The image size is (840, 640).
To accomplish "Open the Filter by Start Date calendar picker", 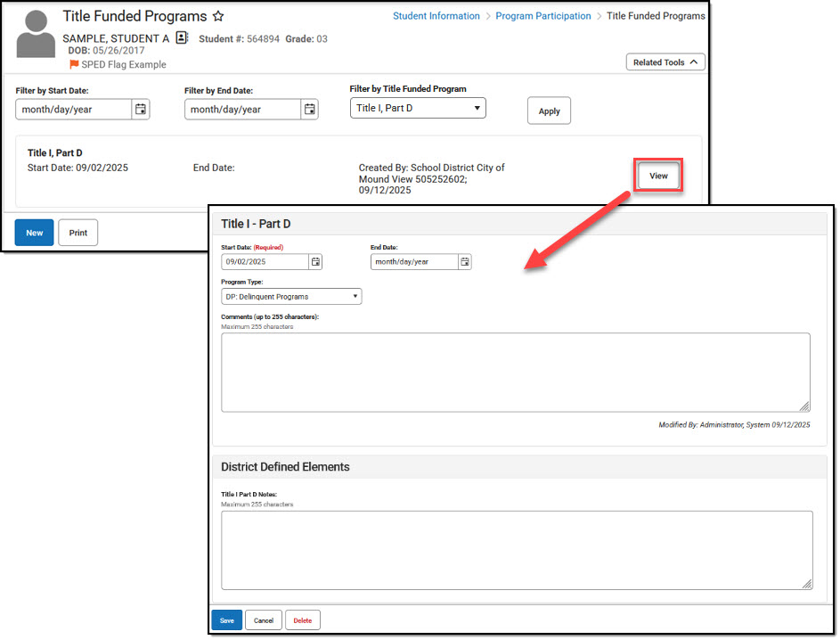I will [x=141, y=109].
